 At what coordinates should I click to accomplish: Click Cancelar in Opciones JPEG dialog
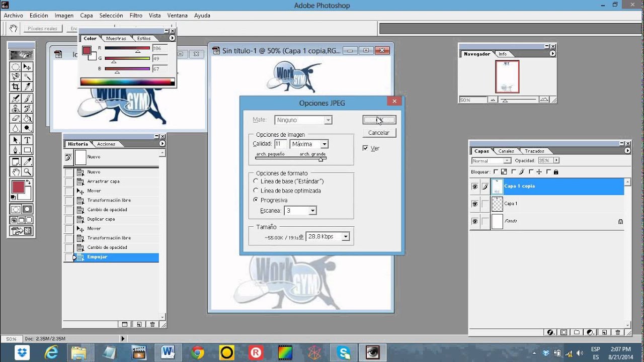coord(379,133)
